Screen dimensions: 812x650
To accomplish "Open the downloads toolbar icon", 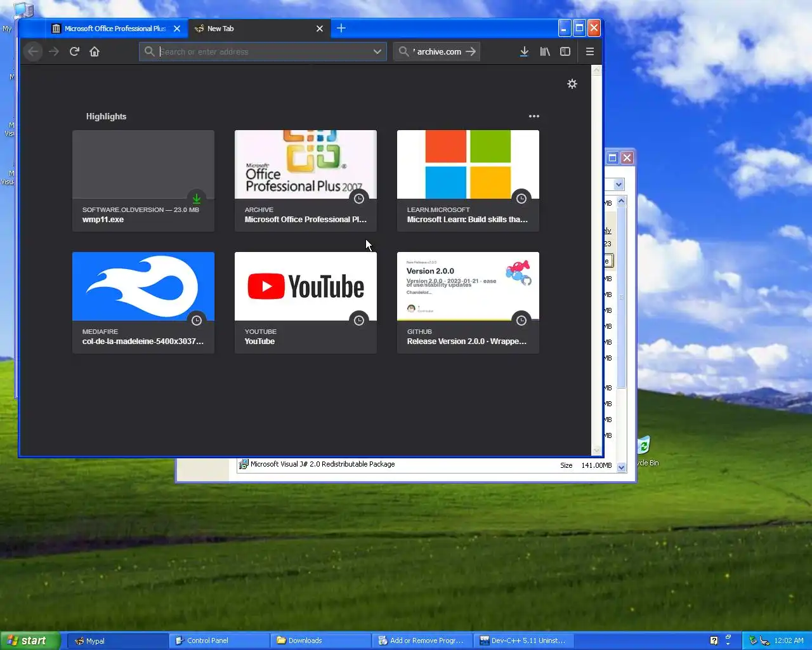I will (524, 51).
